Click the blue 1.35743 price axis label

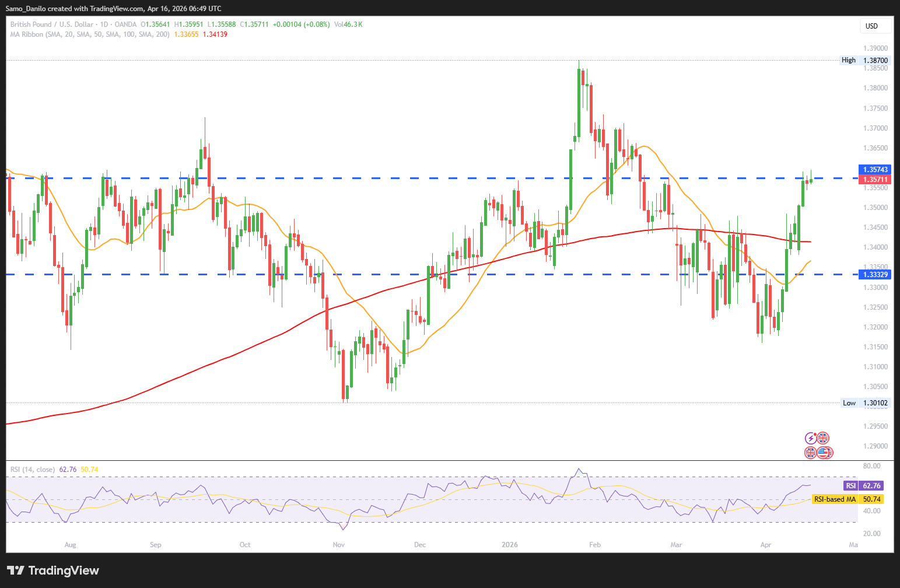click(x=875, y=170)
